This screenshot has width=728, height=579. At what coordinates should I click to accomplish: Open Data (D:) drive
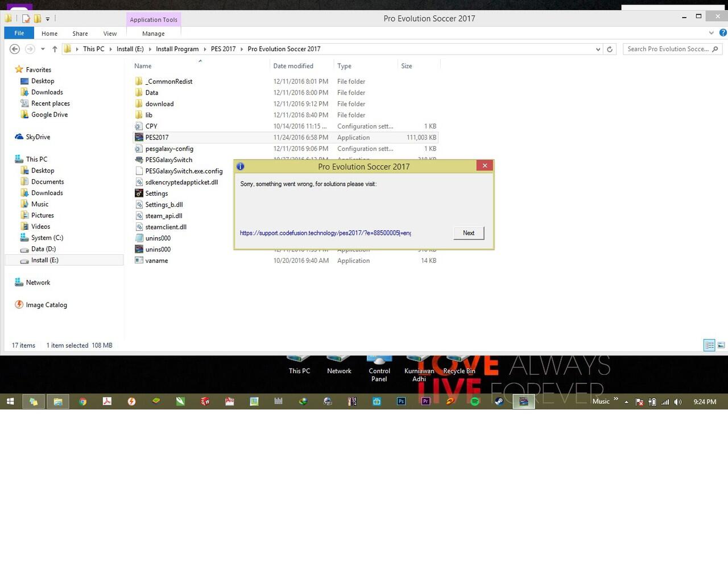click(44, 249)
